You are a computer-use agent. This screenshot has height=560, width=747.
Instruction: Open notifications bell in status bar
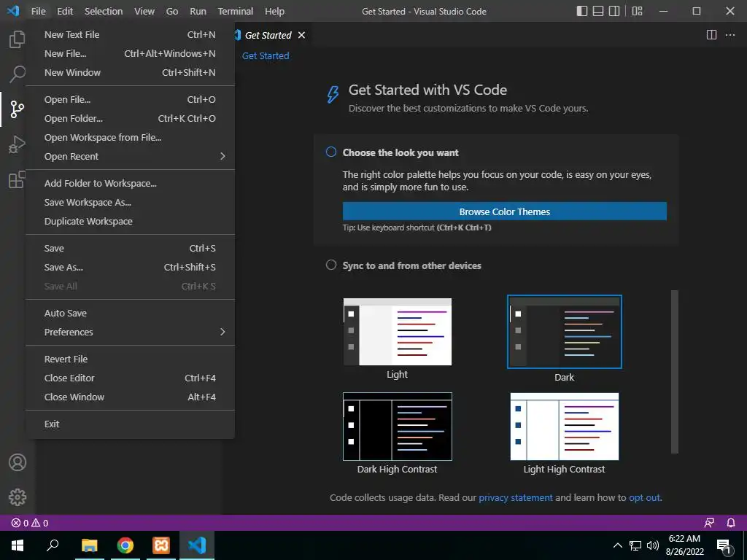click(731, 523)
